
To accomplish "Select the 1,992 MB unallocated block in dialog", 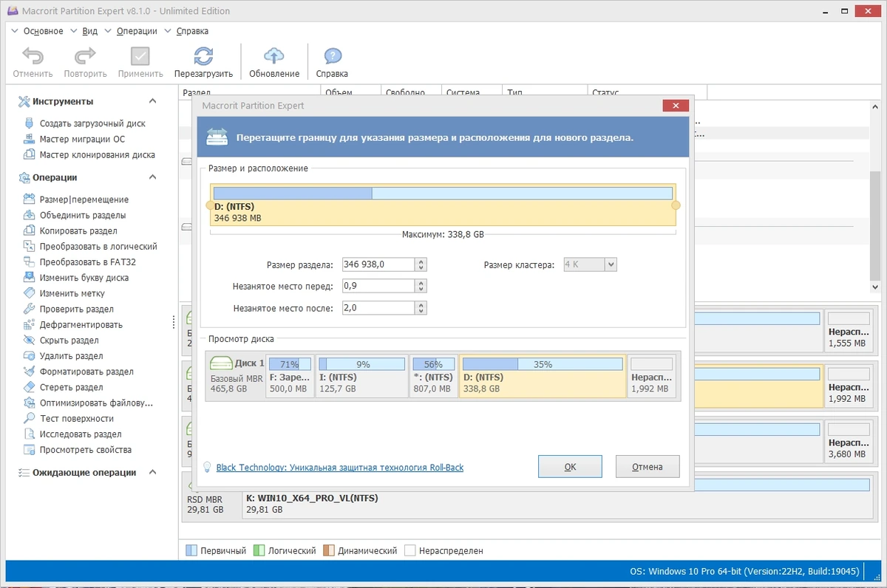I will coord(653,376).
